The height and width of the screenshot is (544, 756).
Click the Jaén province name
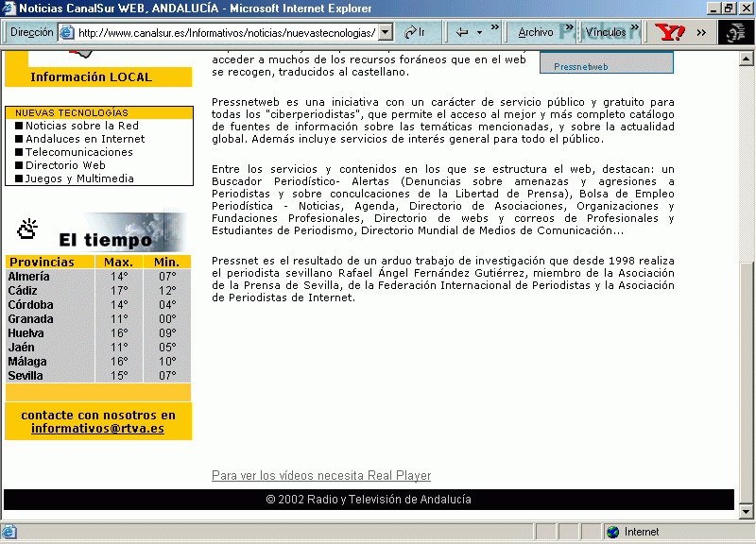[21, 348]
